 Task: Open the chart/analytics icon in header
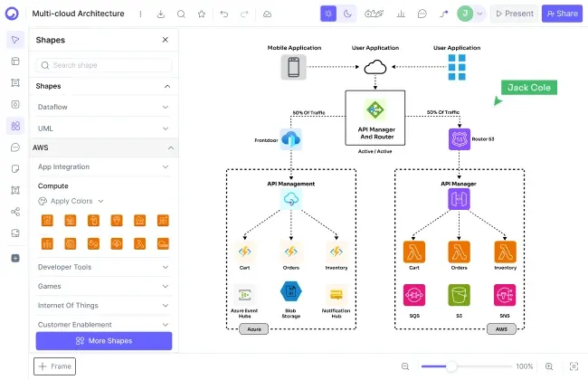point(401,14)
